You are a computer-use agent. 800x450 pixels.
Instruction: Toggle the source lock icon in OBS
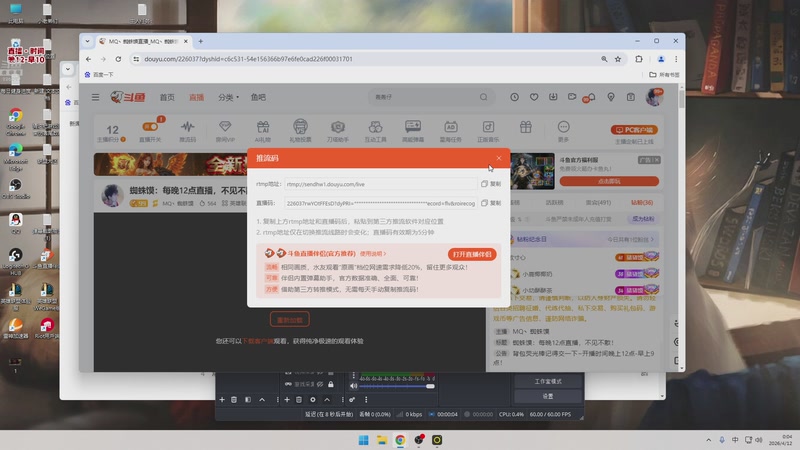331,384
